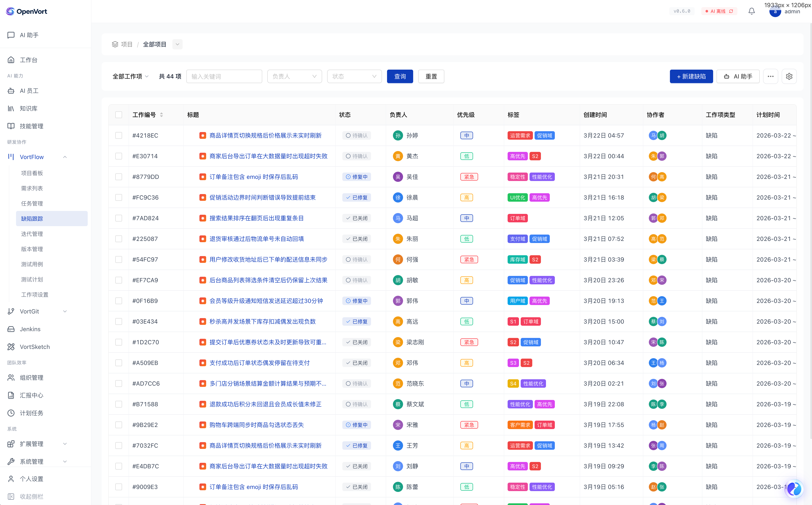Go to 需求列表 in sidebar
Image resolution: width=812 pixels, height=505 pixels.
[x=32, y=188]
